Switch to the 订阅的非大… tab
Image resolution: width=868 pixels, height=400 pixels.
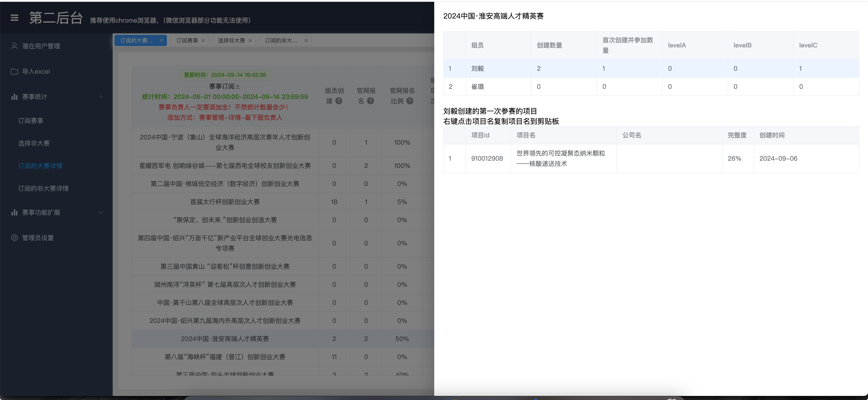coord(281,40)
